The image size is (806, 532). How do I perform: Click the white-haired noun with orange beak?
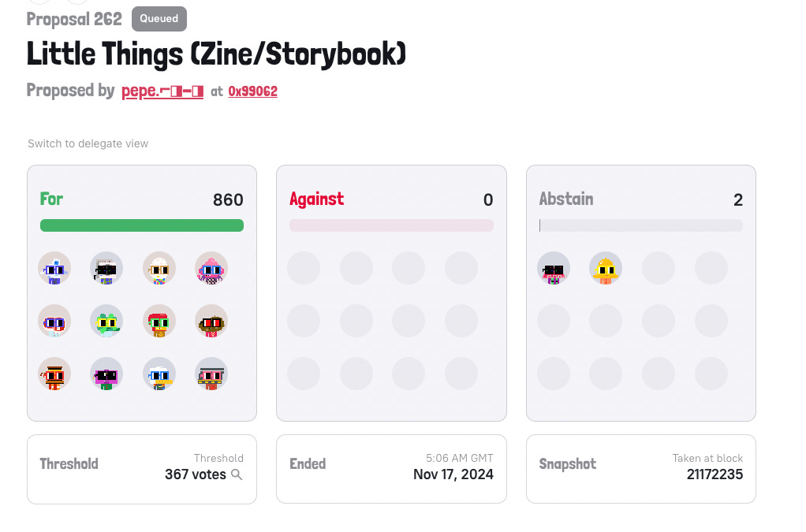pos(159,374)
